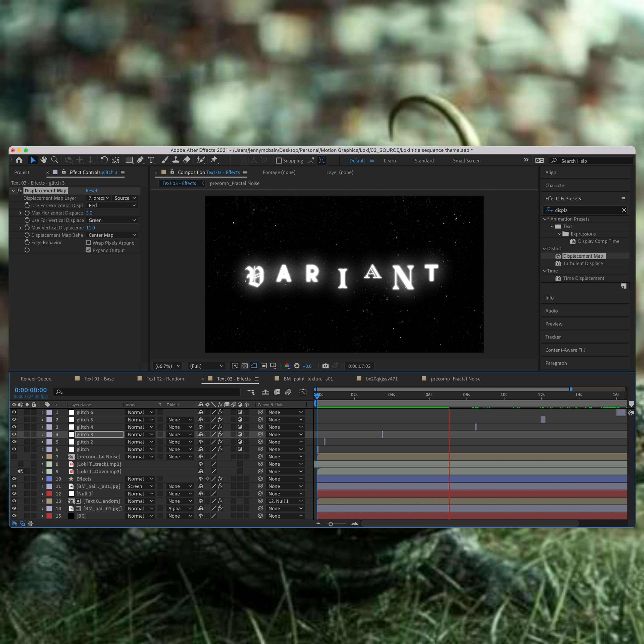Open Region of Interest button

pyautogui.click(x=263, y=366)
